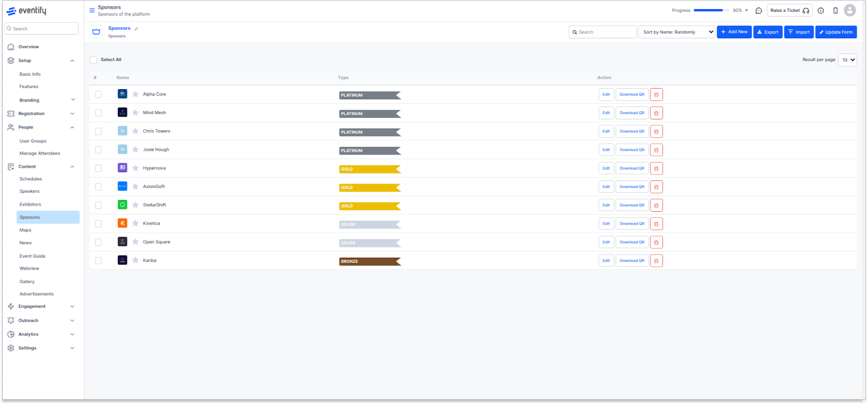Open Advertisements in the sidebar
This screenshot has width=868, height=404.
(x=37, y=294)
